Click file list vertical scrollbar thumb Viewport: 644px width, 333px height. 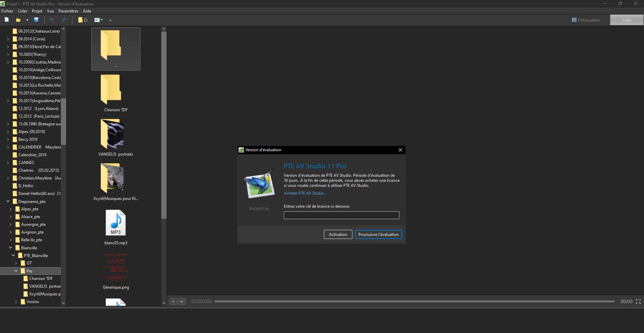164,125
